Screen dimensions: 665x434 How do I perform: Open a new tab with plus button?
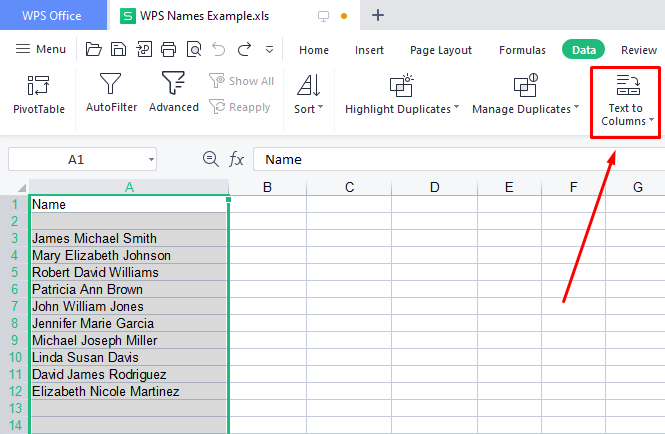[377, 15]
